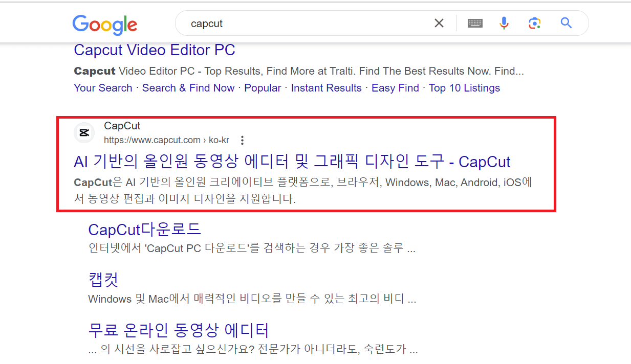The height and width of the screenshot is (364, 631).
Task: Open the 캡컷 sitelink
Action: 103,280
